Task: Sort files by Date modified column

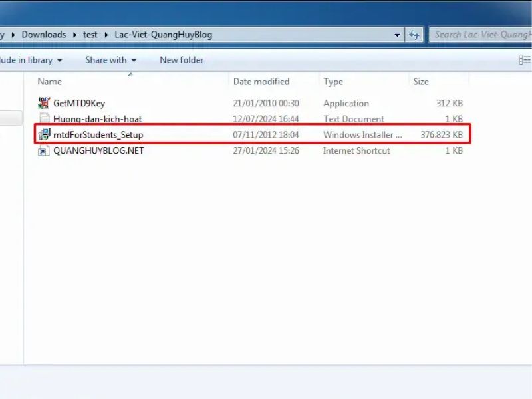Action: click(261, 82)
